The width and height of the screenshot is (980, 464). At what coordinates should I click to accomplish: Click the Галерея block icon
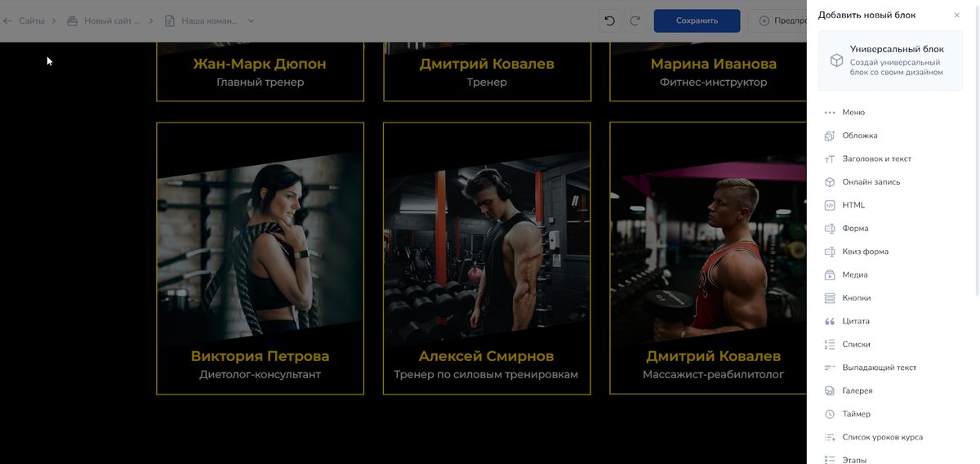point(830,391)
